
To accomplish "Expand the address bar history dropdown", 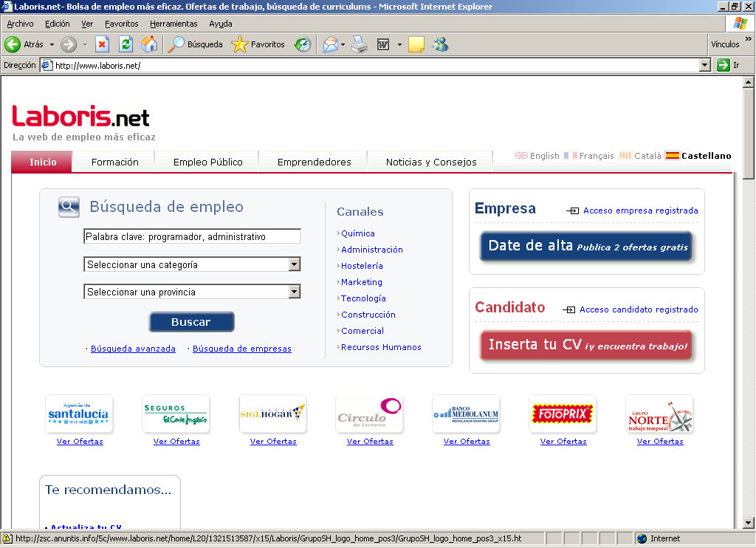I will [x=704, y=65].
